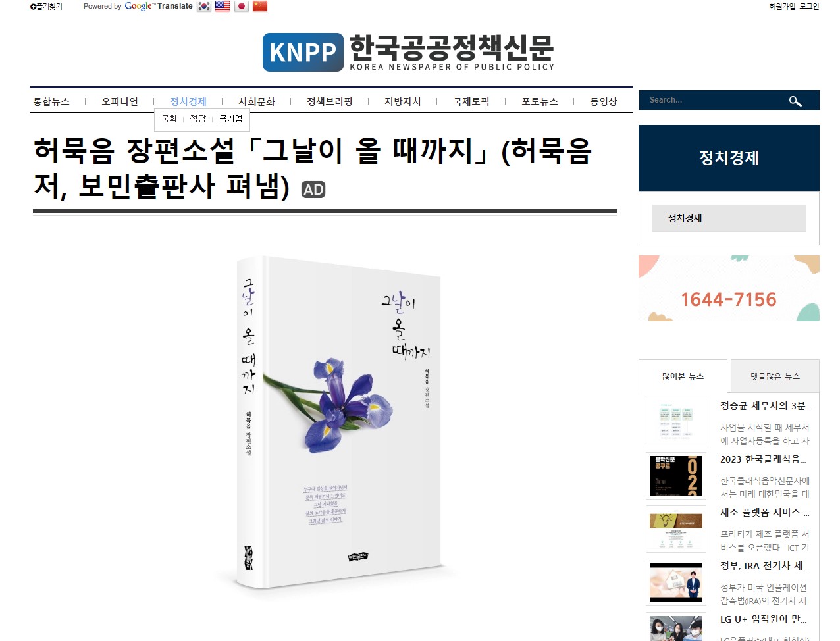This screenshot has height=641, width=840.
Task: Open the 정치경제 menu
Action: (188, 101)
